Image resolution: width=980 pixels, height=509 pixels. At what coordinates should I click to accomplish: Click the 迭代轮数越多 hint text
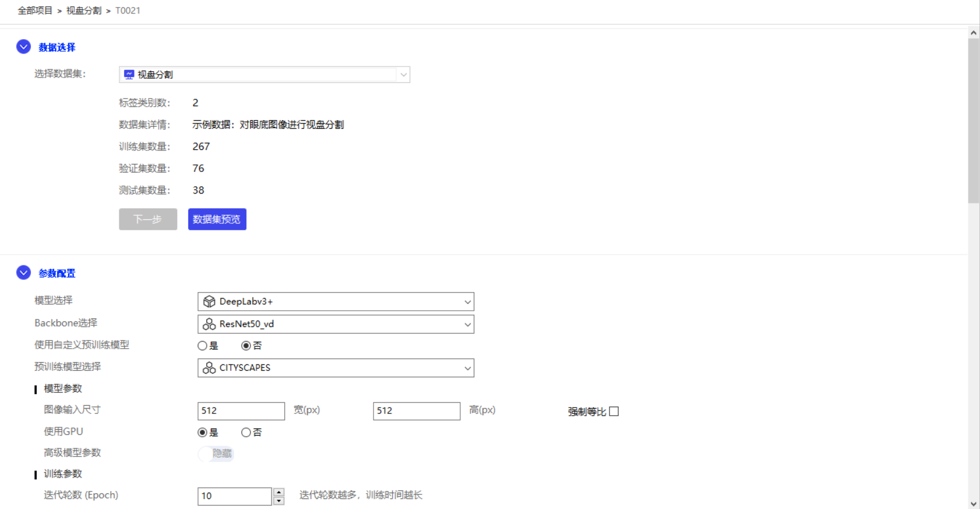pyautogui.click(x=361, y=495)
